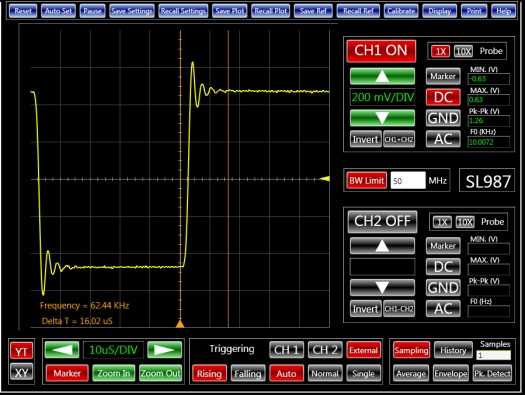Toggle the CH1 ON channel button
Viewport: 525px width, 395px height.
[x=381, y=51]
